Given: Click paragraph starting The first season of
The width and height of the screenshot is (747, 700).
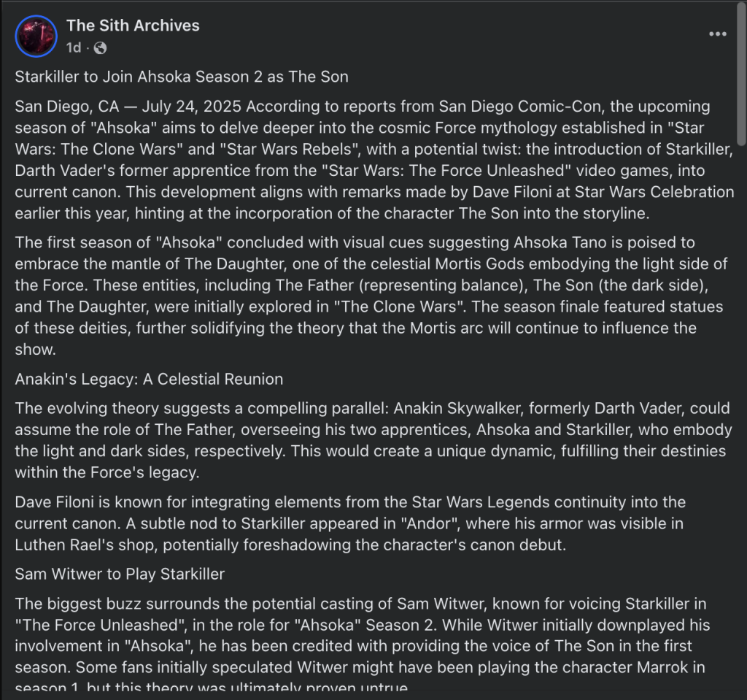Looking at the screenshot, I should tap(371, 296).
